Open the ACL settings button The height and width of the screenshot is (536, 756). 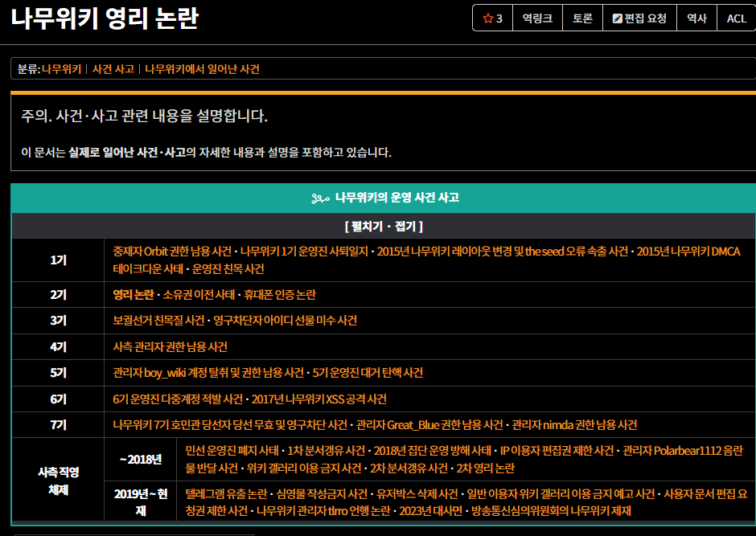pyautogui.click(x=736, y=18)
